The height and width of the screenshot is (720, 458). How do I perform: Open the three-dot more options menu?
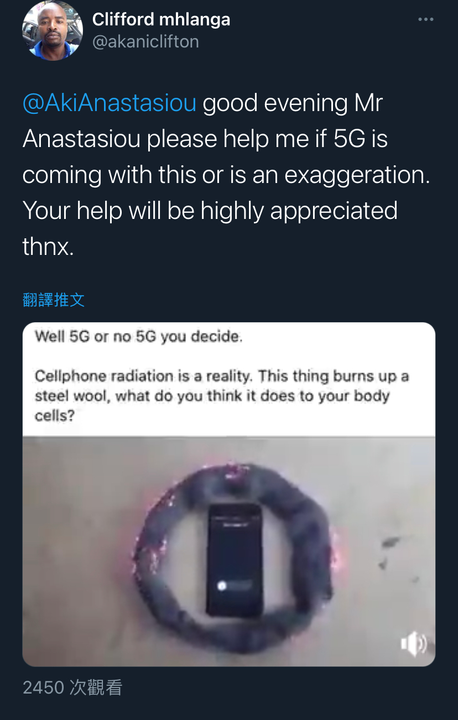(425, 19)
